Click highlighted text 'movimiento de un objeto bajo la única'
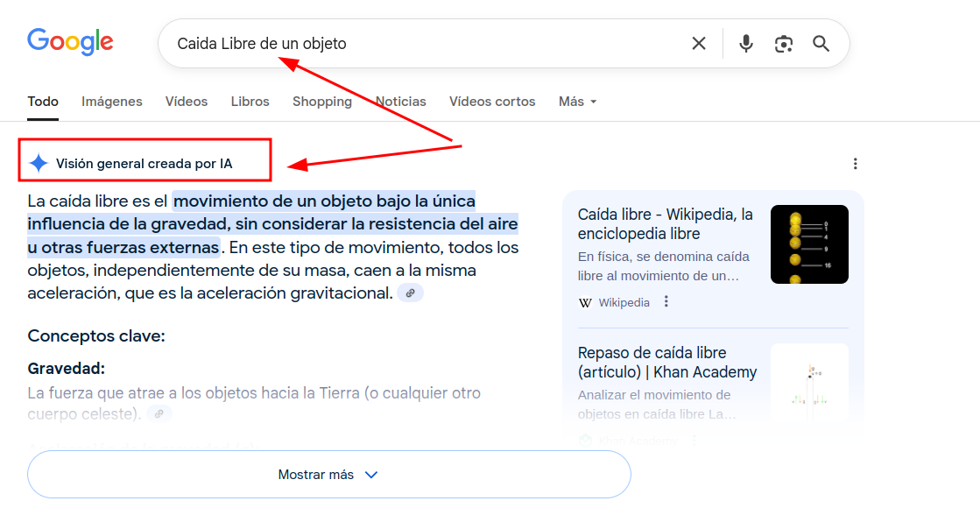 pyautogui.click(x=324, y=201)
